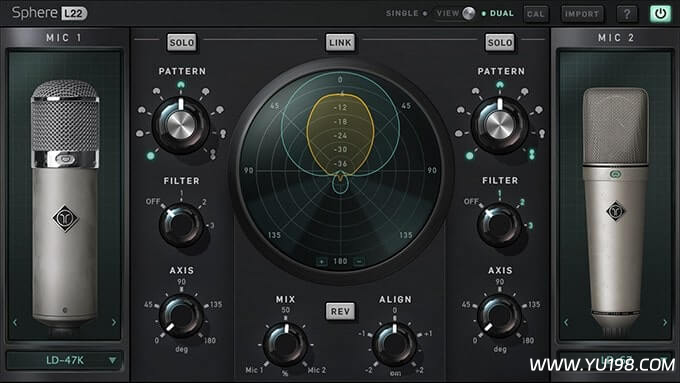Click the Mic 1 FILTER knob

(x=181, y=225)
